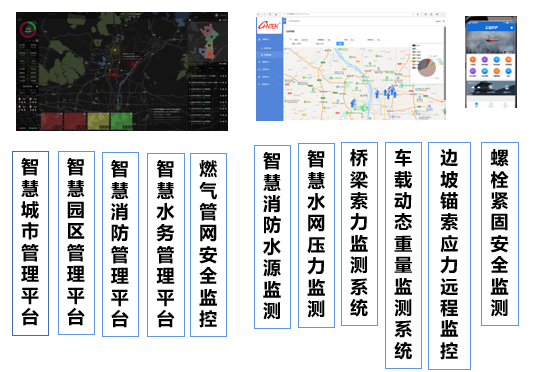
Task: Select the 车载动态重量监测系统 box
Action: click(x=403, y=255)
